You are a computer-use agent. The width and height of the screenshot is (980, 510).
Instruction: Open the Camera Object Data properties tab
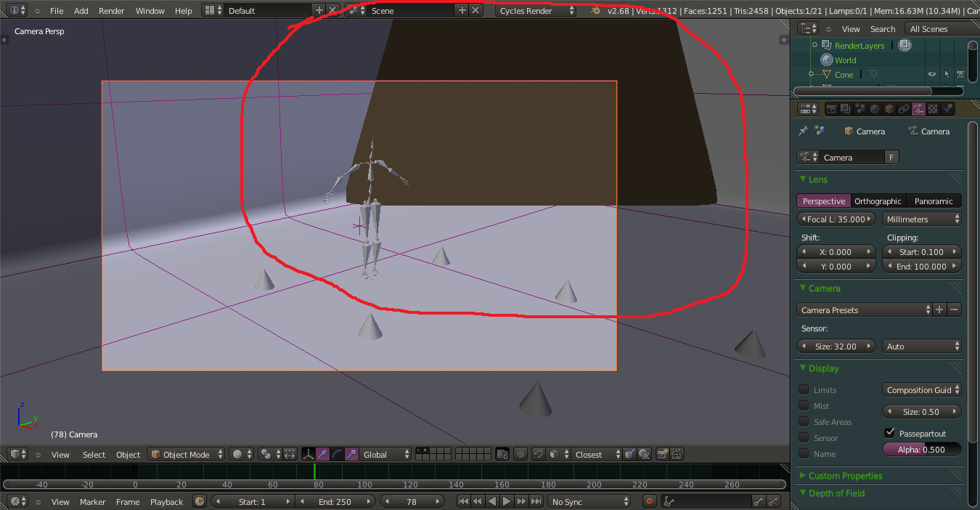click(918, 109)
